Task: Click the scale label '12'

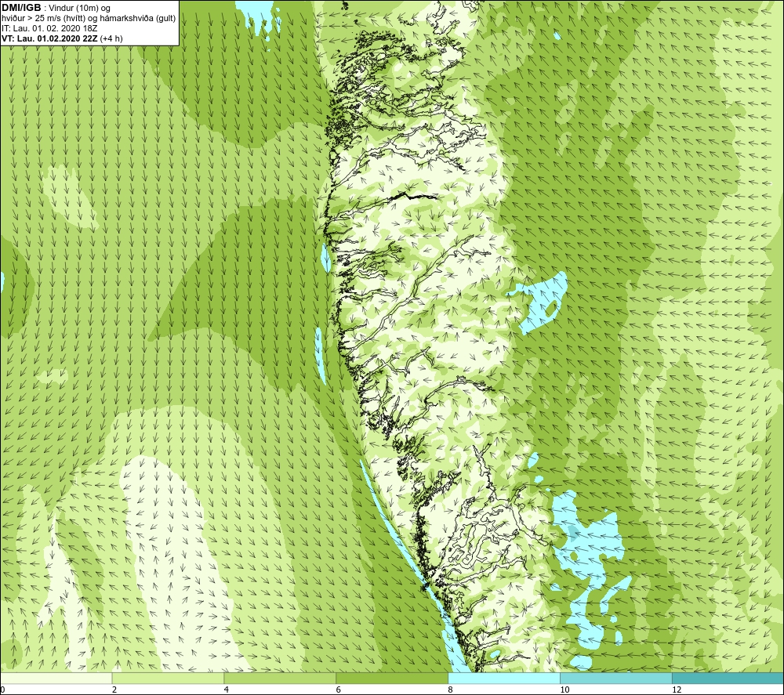Action: [x=677, y=690]
